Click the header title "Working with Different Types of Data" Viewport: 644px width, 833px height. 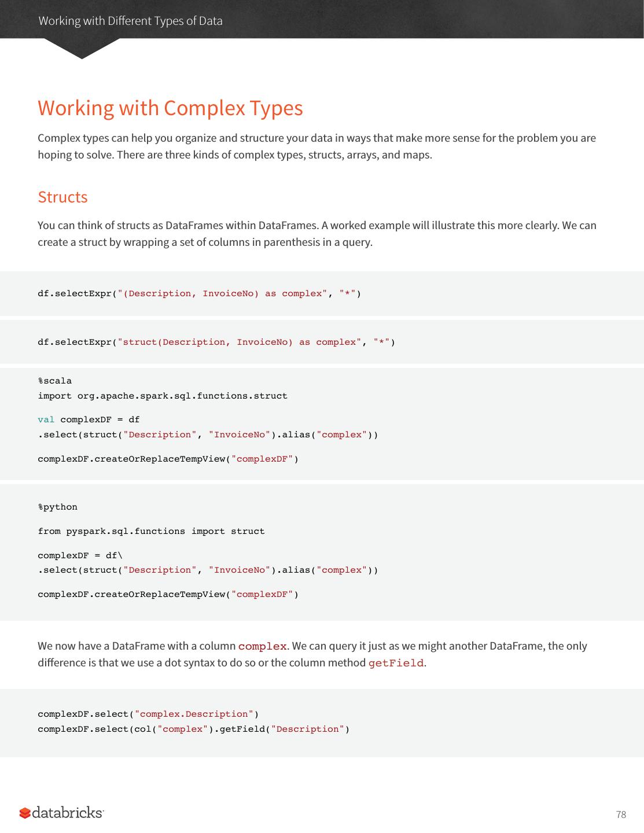pos(130,21)
